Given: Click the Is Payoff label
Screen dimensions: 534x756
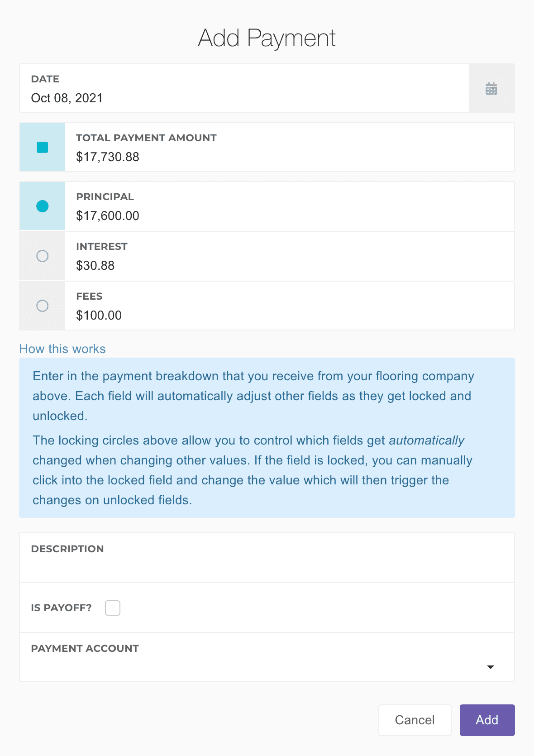Looking at the screenshot, I should click(62, 608).
